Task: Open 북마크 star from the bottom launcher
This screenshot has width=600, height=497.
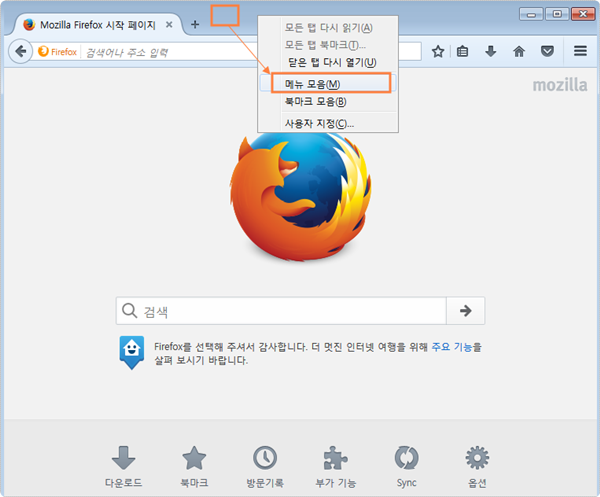Action: 194,466
